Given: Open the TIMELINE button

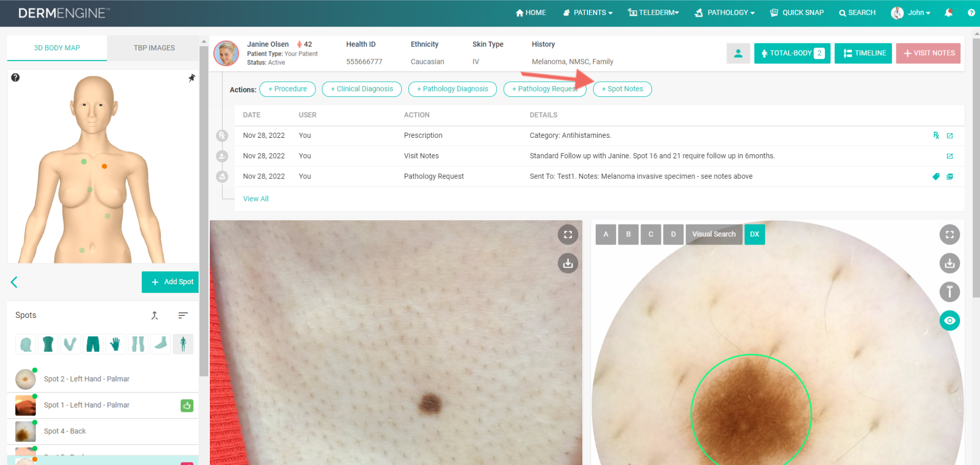Looking at the screenshot, I should (x=863, y=53).
